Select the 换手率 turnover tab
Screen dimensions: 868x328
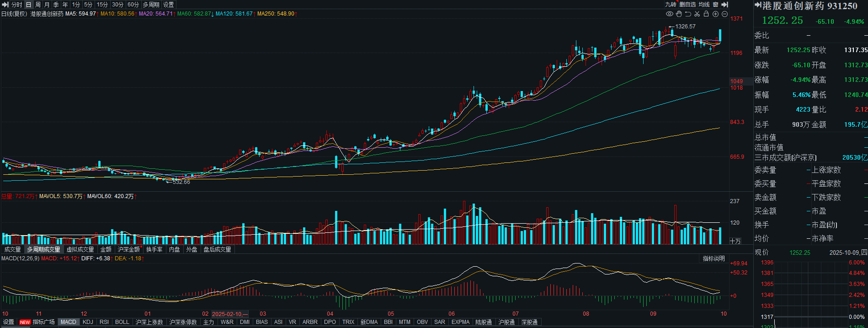(154, 249)
